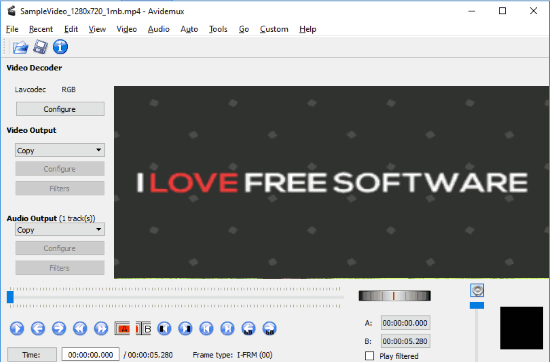
Task: Configure the Video Decoder settings
Action: (x=60, y=109)
